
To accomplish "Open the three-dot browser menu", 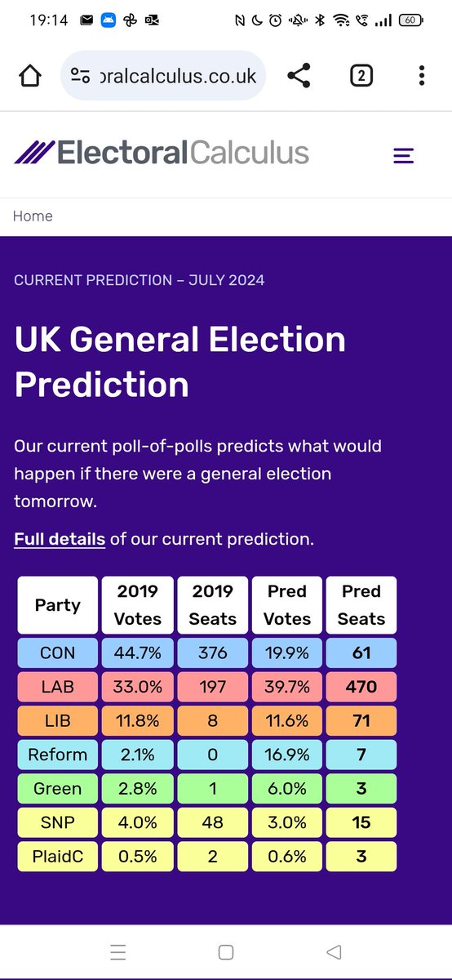I will pos(422,76).
